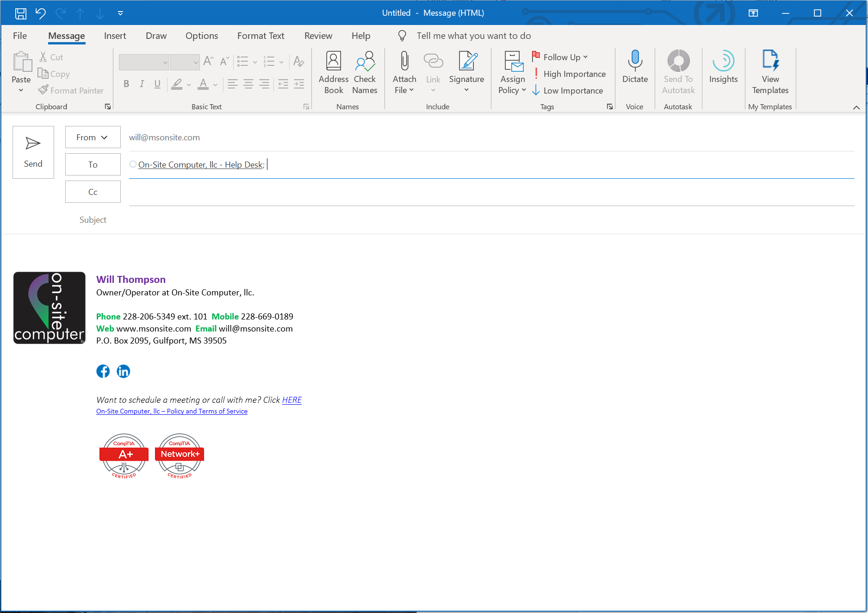Click into the Cc address field
The image size is (868, 613).
click(491, 192)
